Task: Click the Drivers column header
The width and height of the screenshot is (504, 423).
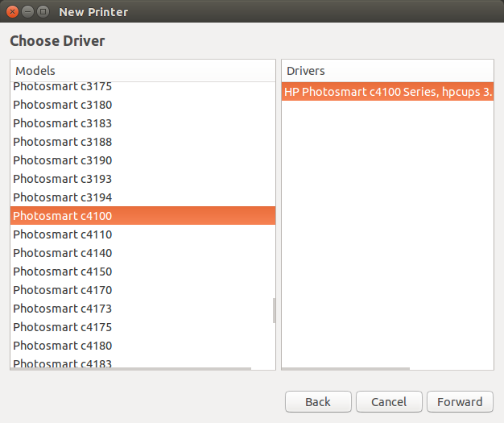Action: pyautogui.click(x=387, y=70)
